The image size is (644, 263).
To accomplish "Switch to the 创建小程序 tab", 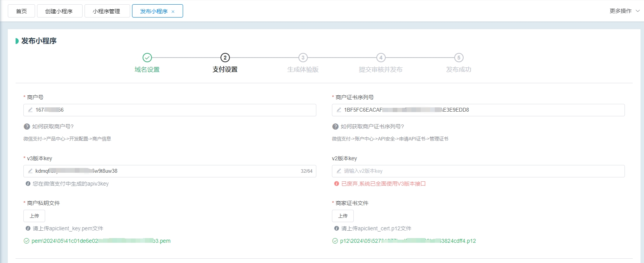I will [x=59, y=11].
